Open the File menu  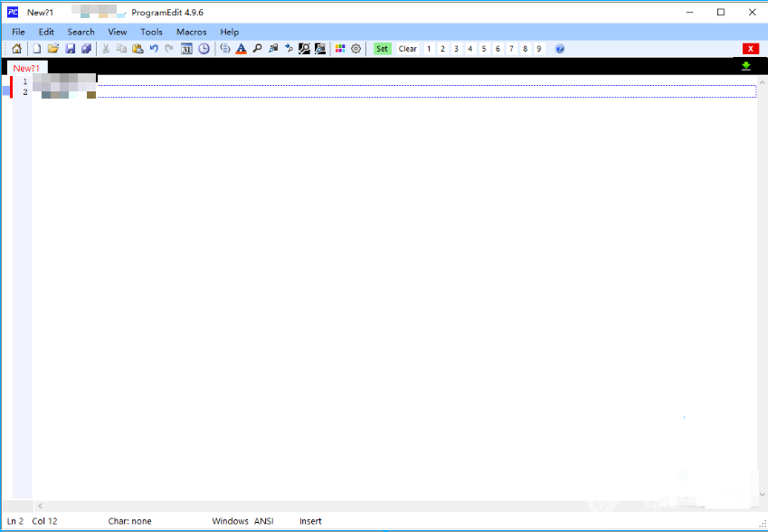tap(19, 32)
